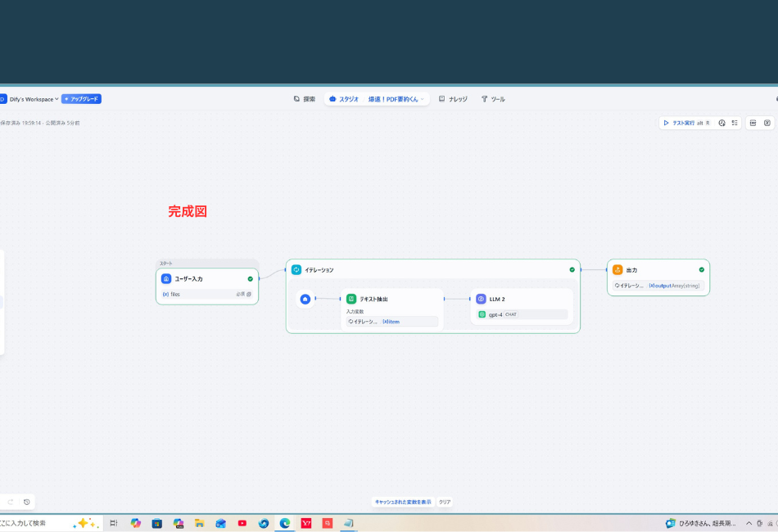Open the イテレーション node icon
Screen dimensions: 778x532
[295, 270]
